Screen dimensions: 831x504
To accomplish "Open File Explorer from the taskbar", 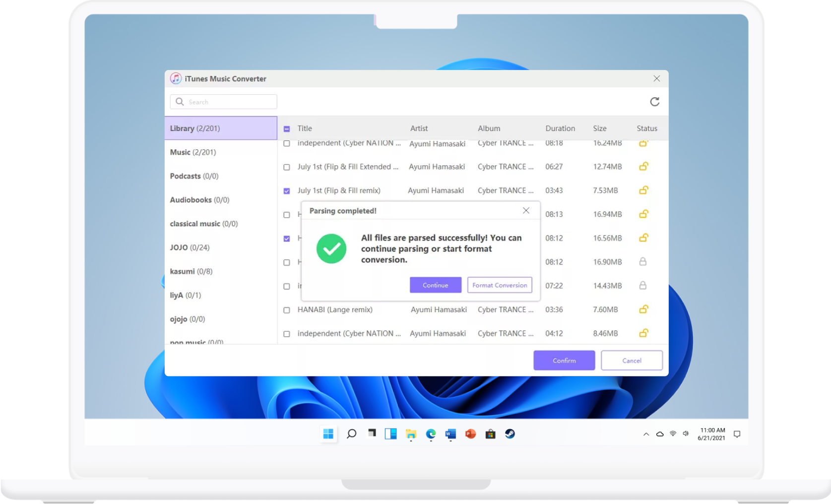I will coord(411,434).
